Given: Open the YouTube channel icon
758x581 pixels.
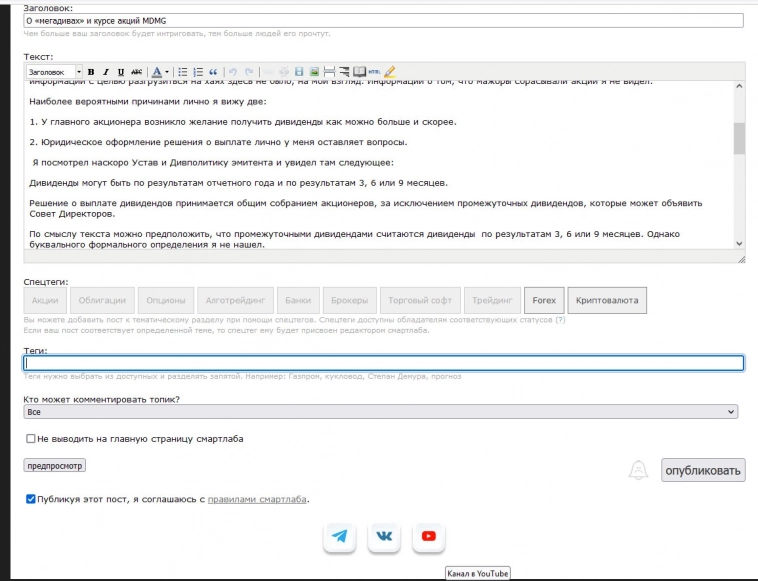Looking at the screenshot, I should click(x=428, y=536).
